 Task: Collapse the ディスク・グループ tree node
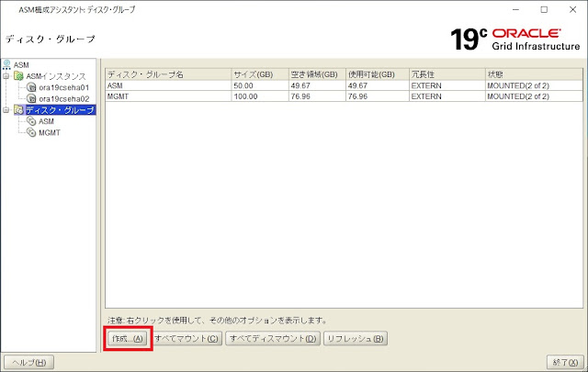6,110
